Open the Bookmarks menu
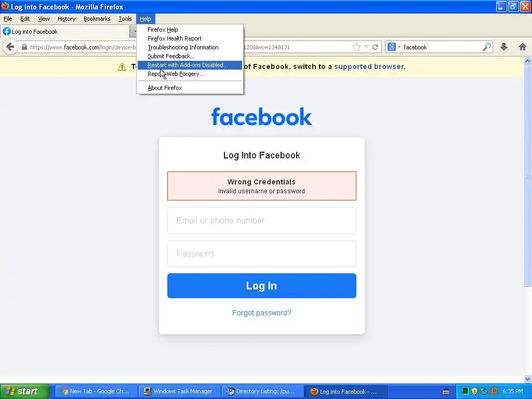The height and width of the screenshot is (399, 532). [x=97, y=19]
